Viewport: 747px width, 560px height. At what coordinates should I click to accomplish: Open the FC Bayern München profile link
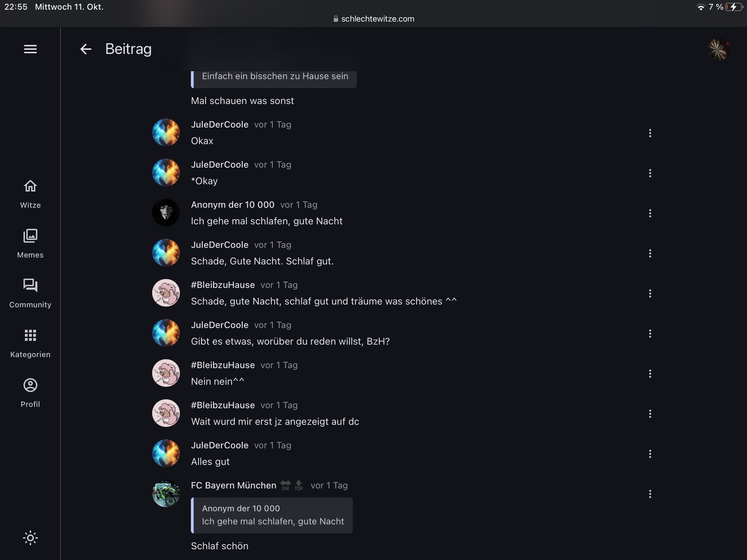pyautogui.click(x=233, y=485)
